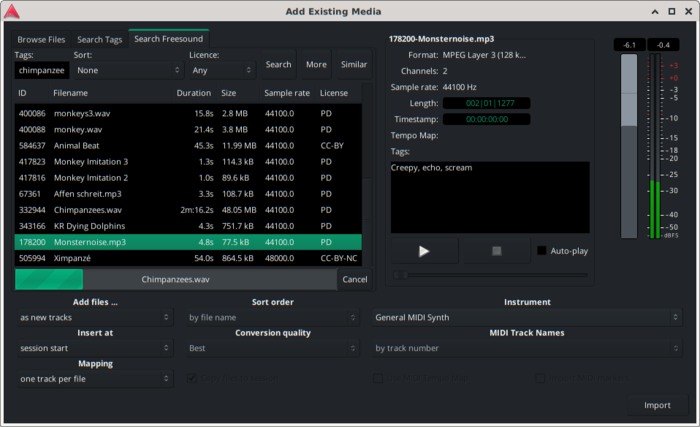Click the Tags field containing chimpanzee

(41, 71)
